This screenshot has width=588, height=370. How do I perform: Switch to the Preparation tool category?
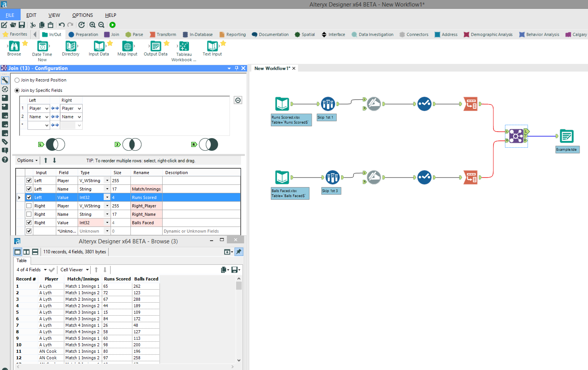point(83,34)
